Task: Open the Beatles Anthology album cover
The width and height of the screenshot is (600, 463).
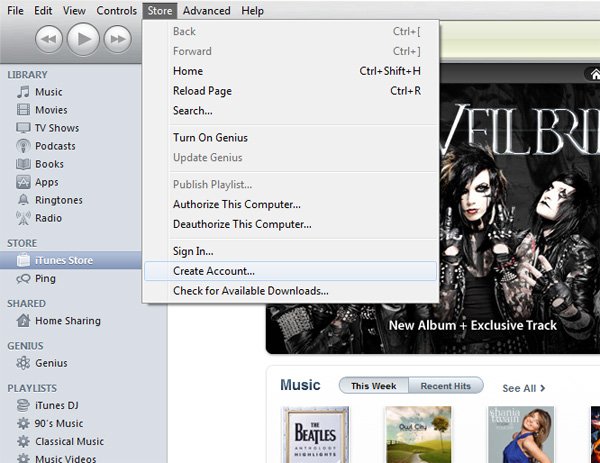Action: (316, 435)
